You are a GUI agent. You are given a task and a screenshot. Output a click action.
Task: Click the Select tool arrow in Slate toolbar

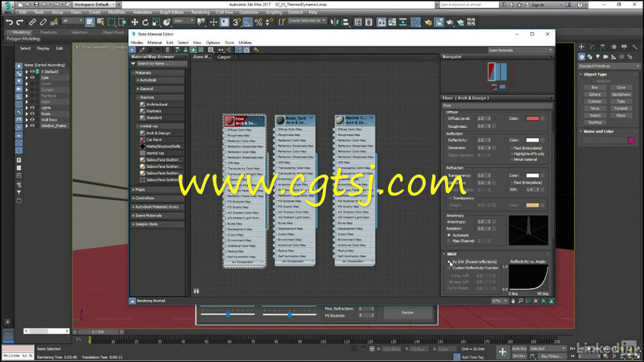[133, 50]
